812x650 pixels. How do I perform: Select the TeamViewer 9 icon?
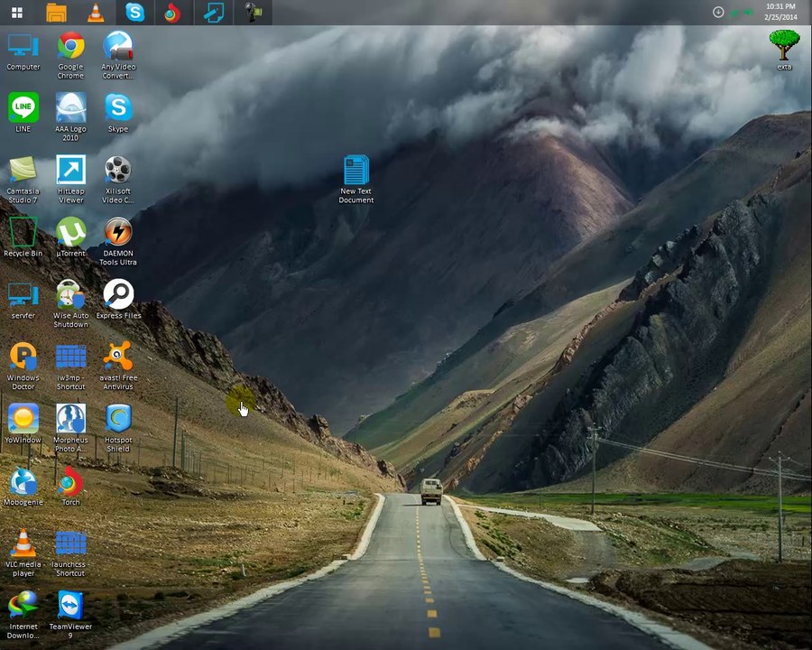71,614
